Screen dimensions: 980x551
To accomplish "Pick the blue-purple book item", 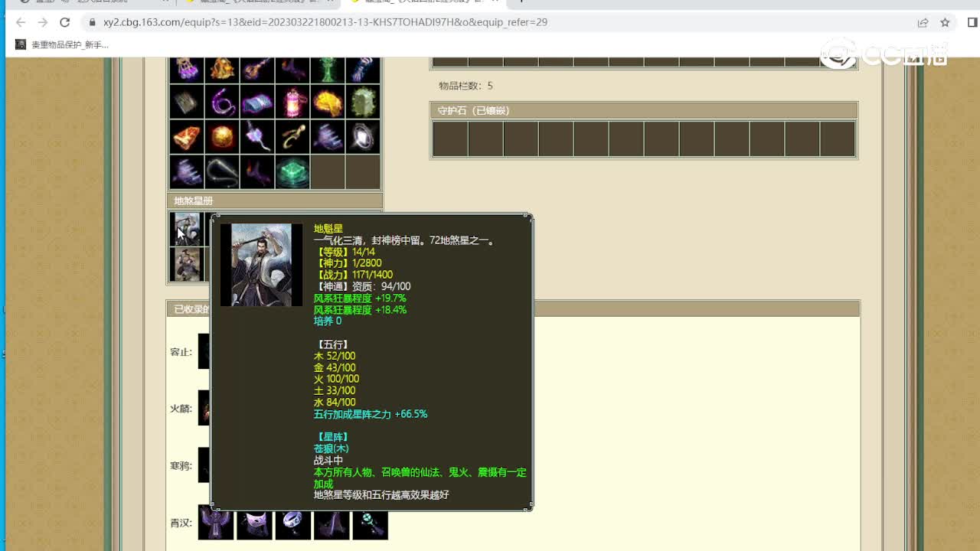I will [257, 101].
